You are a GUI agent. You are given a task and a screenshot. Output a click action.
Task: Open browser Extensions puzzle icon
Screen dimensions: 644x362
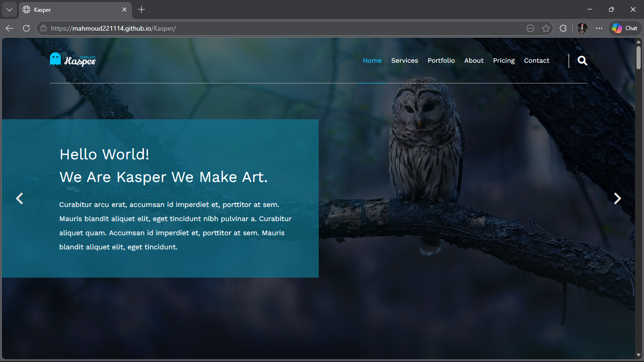pos(563,28)
